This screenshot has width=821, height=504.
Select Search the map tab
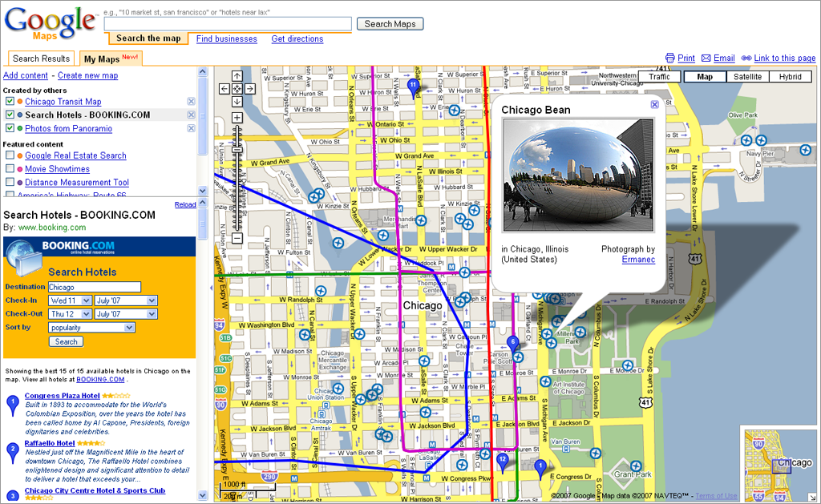(148, 38)
